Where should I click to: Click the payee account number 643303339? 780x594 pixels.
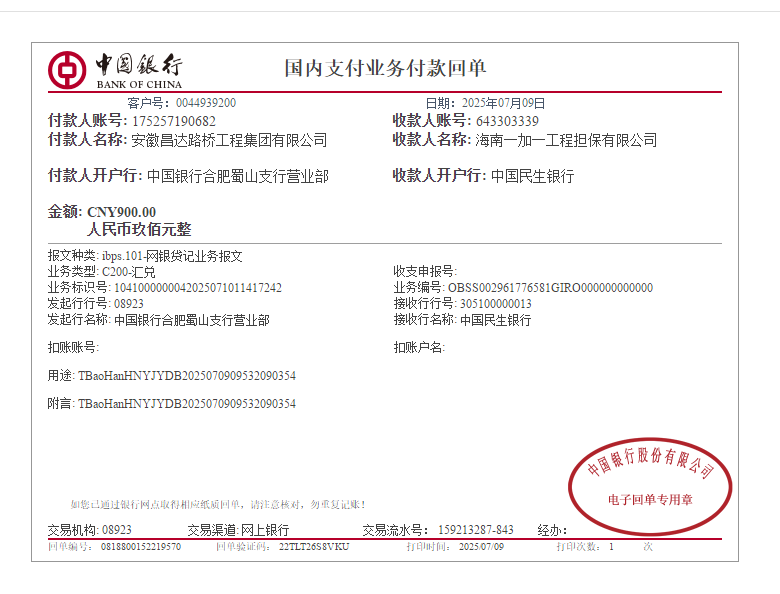pyautogui.click(x=507, y=121)
